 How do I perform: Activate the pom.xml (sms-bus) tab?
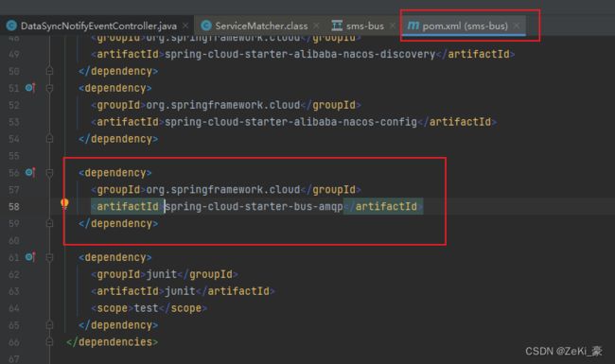tap(465, 26)
